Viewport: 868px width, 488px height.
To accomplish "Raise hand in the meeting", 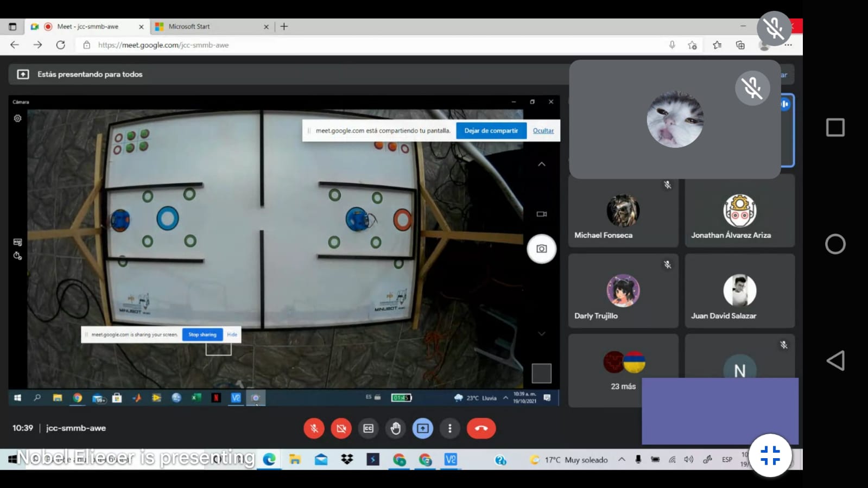I will pos(396,428).
